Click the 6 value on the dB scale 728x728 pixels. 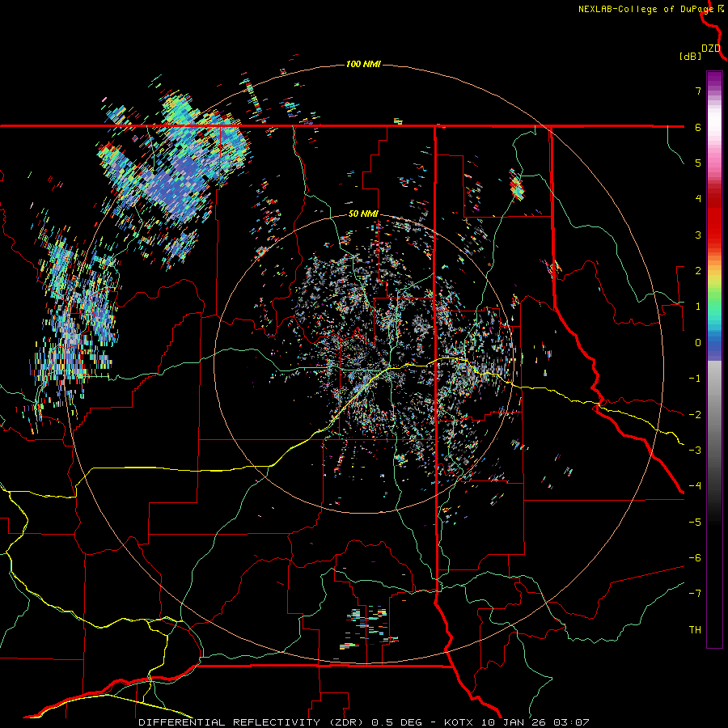698,127
